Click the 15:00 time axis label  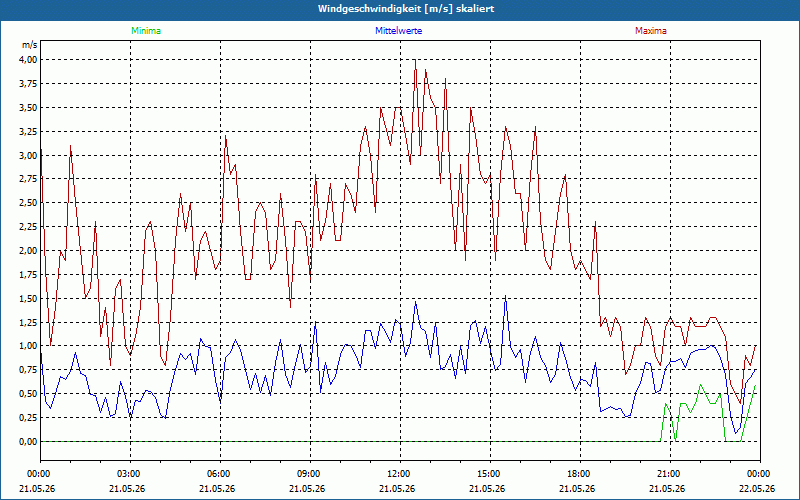coord(490,474)
